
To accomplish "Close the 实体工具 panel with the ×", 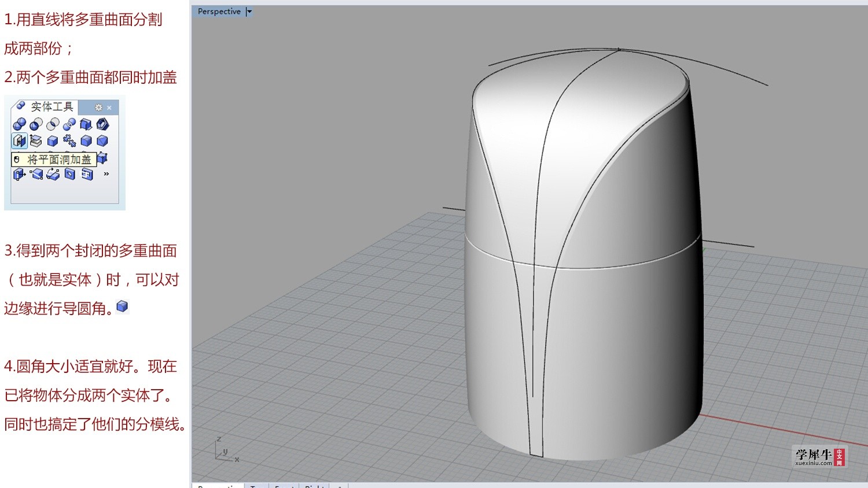I will 109,108.
